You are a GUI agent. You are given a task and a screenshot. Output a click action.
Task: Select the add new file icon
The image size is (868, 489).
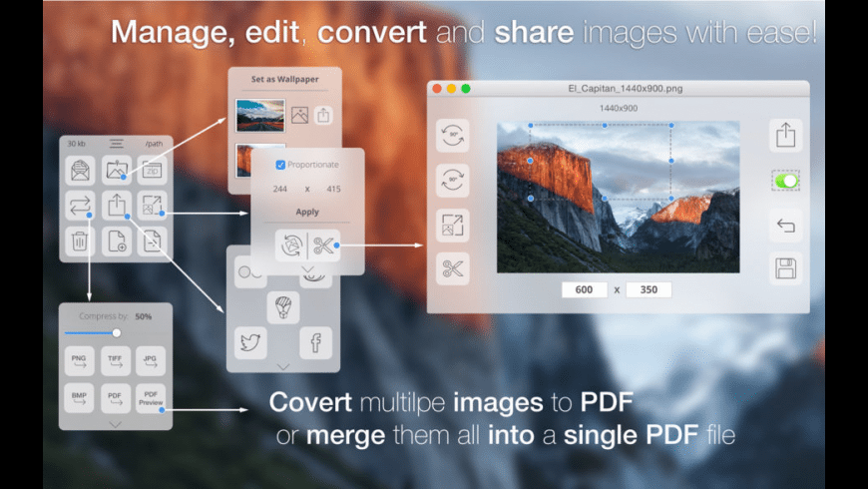[x=117, y=241]
